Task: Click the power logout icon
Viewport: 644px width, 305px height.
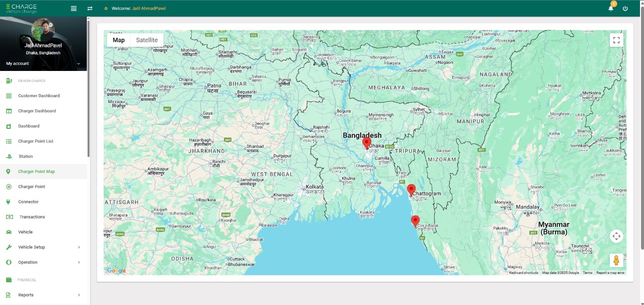Action: tap(625, 9)
